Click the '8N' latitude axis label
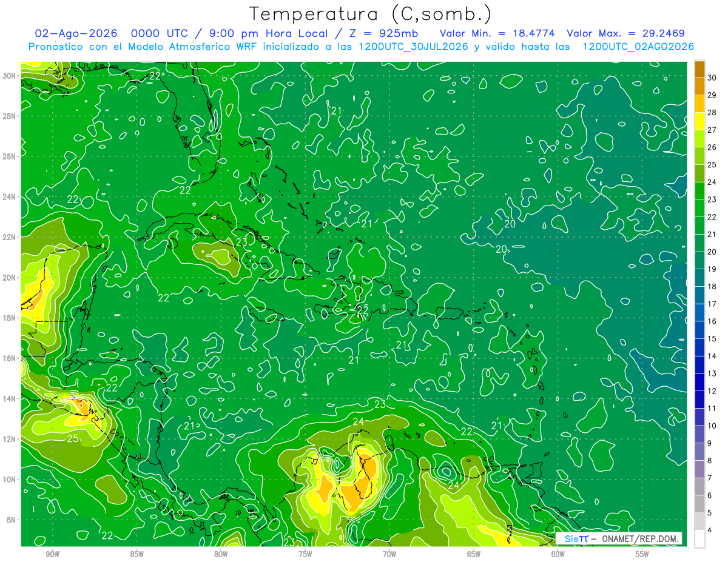728x562 pixels. (12, 520)
